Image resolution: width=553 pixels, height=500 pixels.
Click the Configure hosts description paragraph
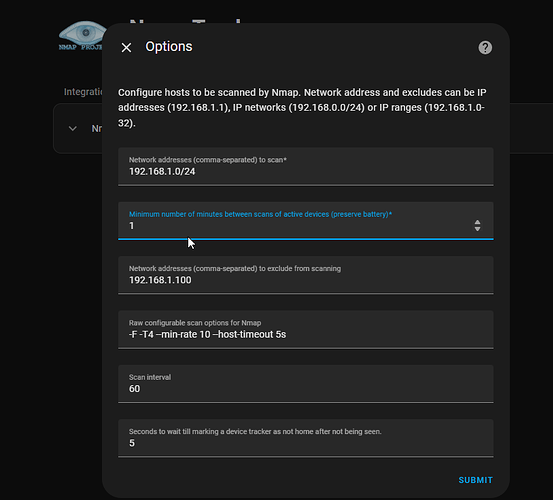click(303, 108)
